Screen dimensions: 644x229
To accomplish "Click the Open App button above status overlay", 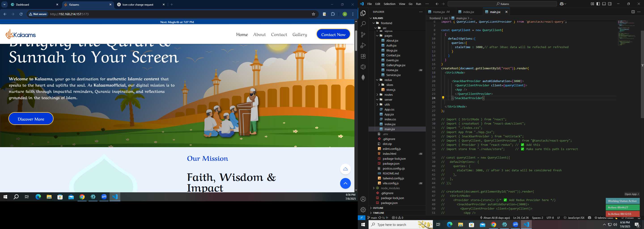I will (x=632, y=194).
